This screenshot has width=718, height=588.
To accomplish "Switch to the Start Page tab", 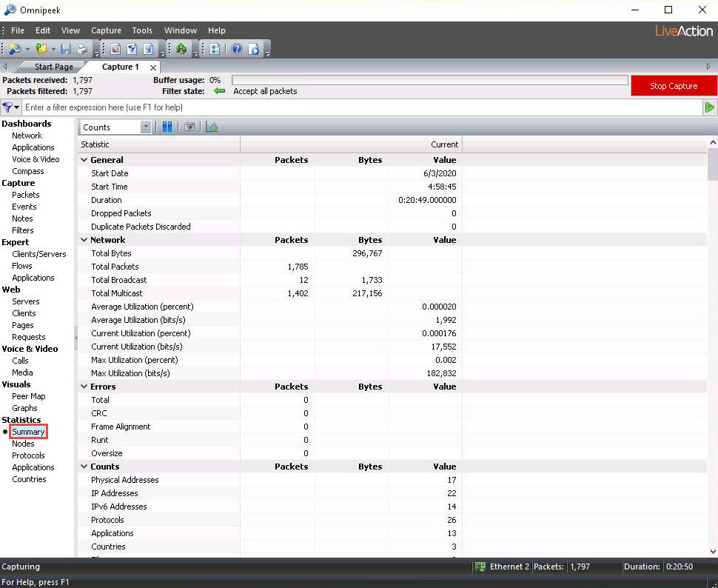I will 53,67.
